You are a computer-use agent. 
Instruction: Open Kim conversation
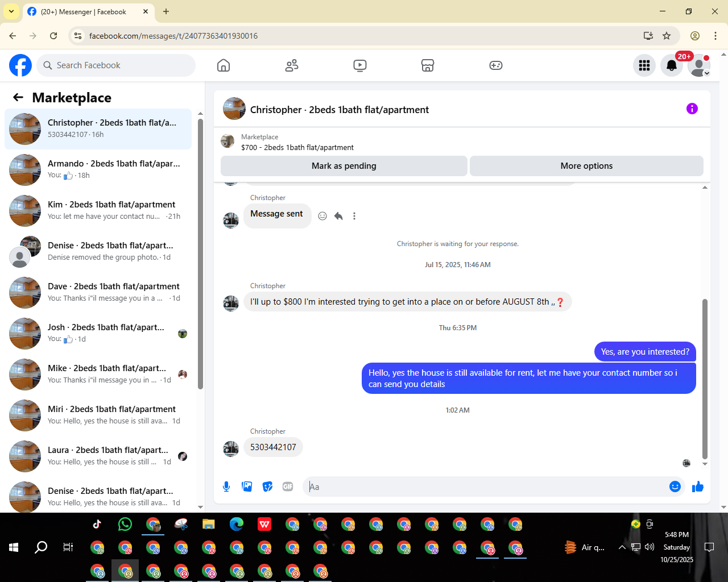[x=98, y=211]
